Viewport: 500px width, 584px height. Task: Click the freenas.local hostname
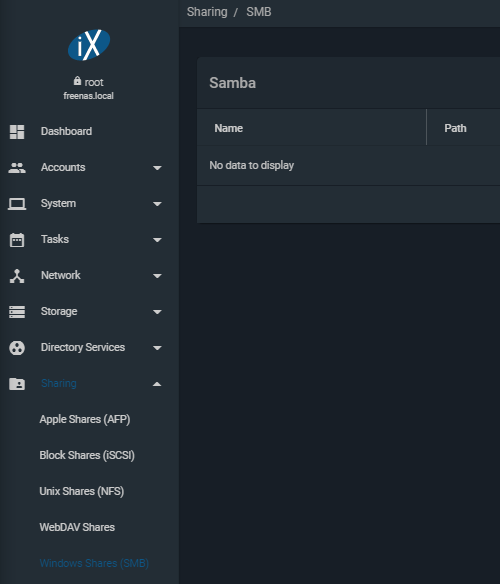88,96
